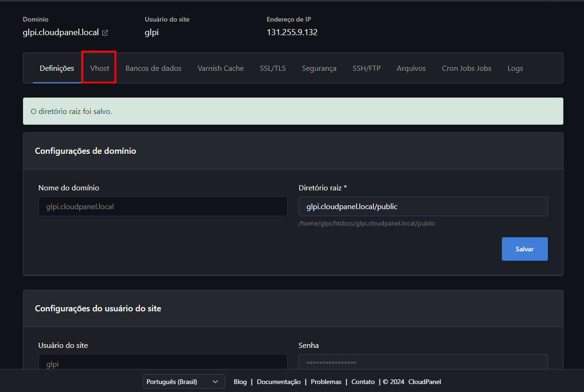Click the Diretório raiz input field
This screenshot has height=392, width=584.
click(x=423, y=206)
